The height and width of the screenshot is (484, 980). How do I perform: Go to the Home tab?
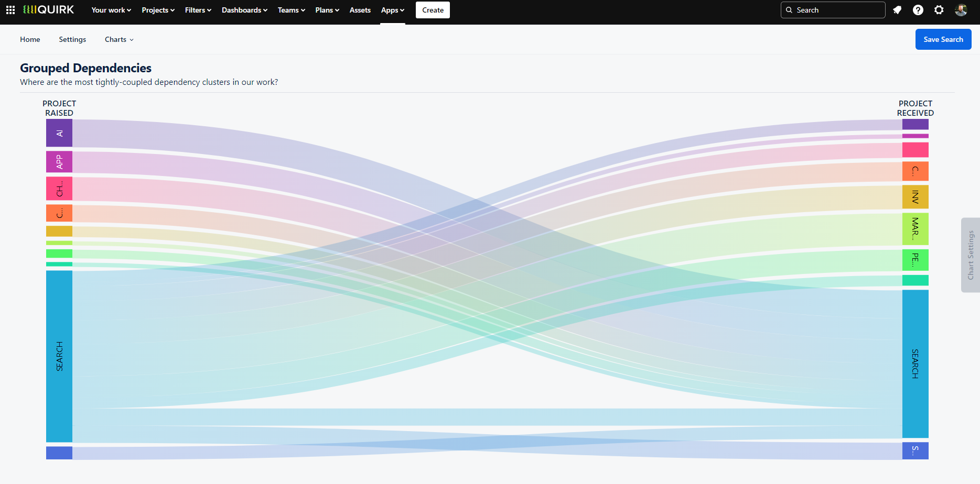(x=30, y=39)
